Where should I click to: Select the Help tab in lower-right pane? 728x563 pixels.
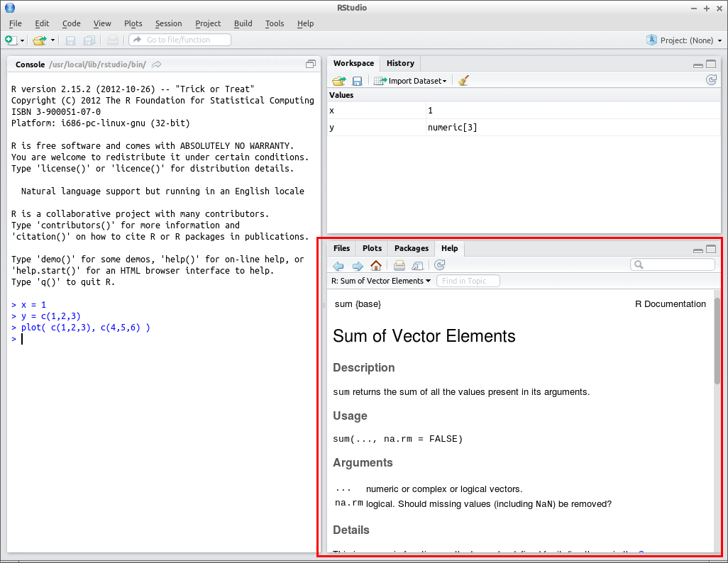click(x=449, y=248)
